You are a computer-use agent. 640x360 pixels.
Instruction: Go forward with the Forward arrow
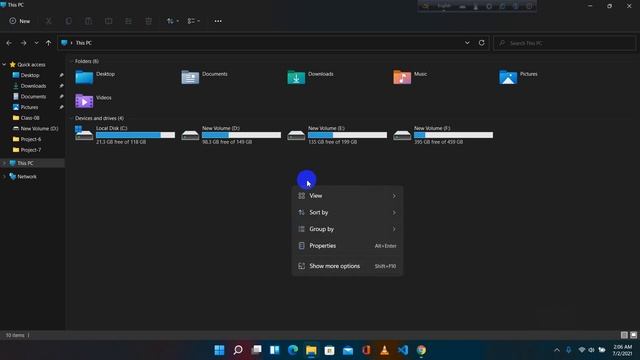click(23, 43)
